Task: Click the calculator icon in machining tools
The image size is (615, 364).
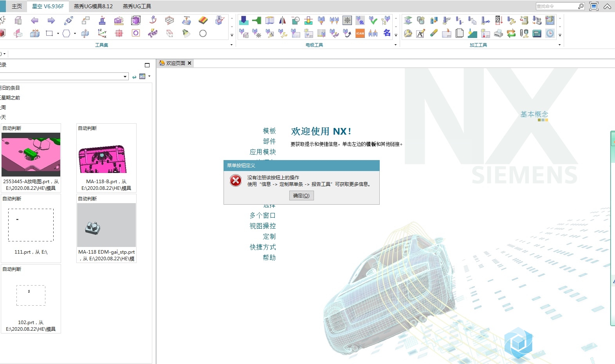Action: click(537, 33)
